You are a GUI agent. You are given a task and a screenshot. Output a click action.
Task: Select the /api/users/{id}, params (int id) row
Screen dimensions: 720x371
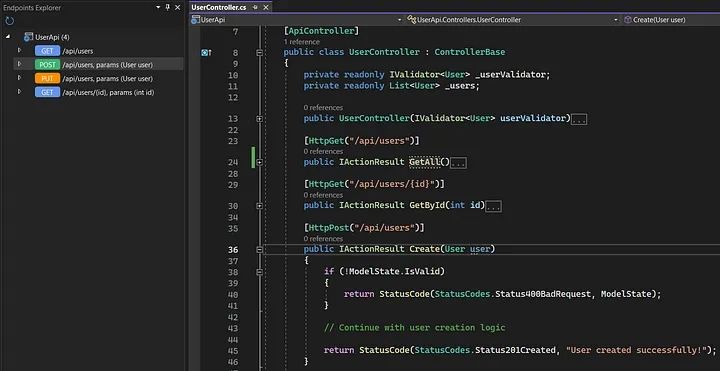[x=98, y=92]
